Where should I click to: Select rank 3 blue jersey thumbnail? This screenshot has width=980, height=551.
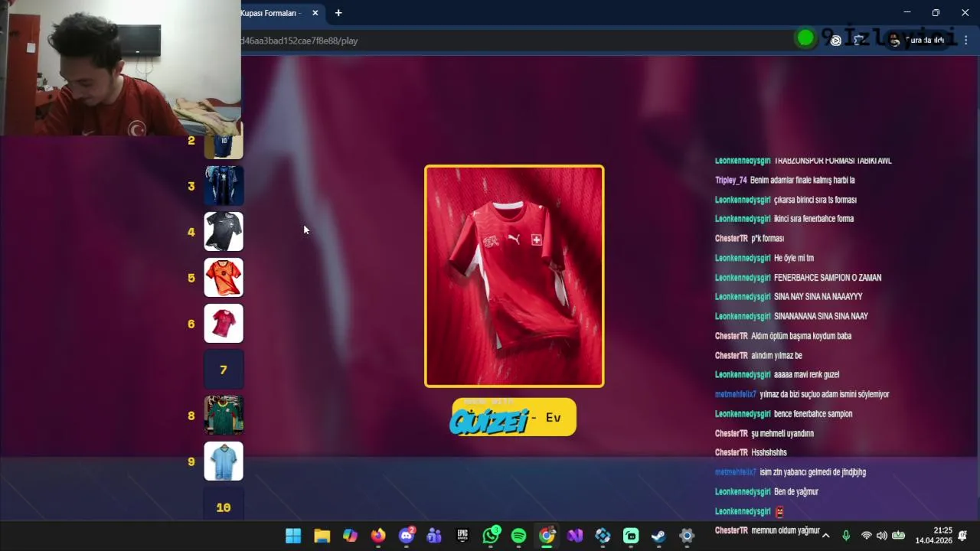[224, 186]
